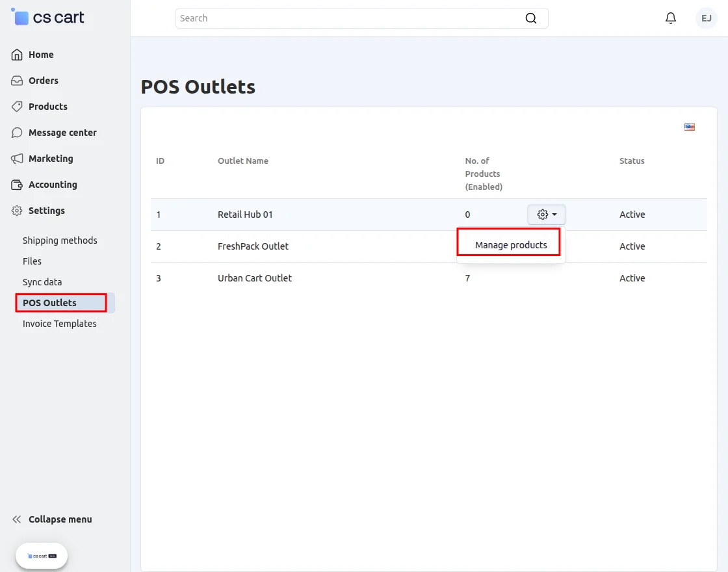This screenshot has height=572, width=728.
Task: Open the notifications bell
Action: click(670, 18)
